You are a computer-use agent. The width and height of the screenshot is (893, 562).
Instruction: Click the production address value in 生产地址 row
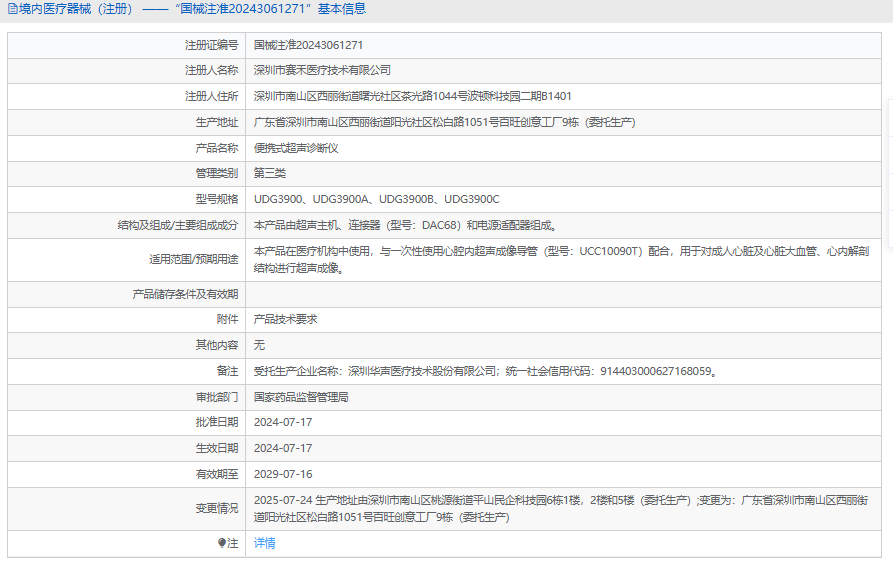click(x=445, y=122)
